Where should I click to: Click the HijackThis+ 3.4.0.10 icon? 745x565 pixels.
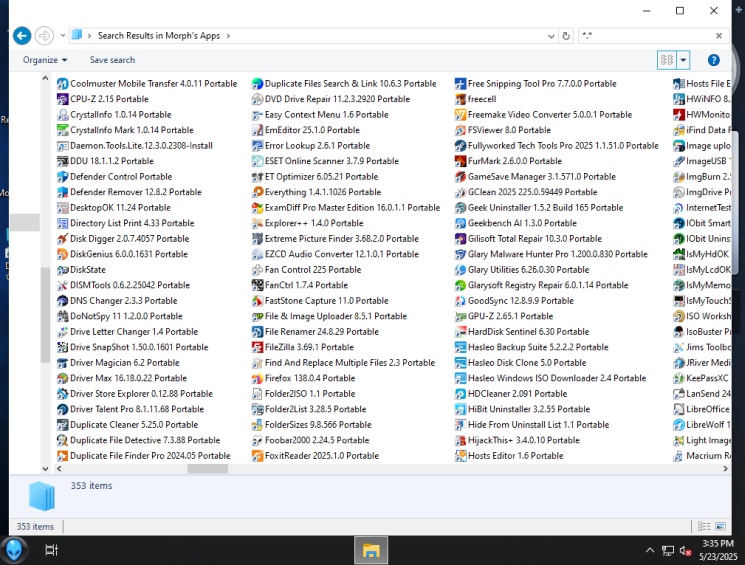point(460,441)
